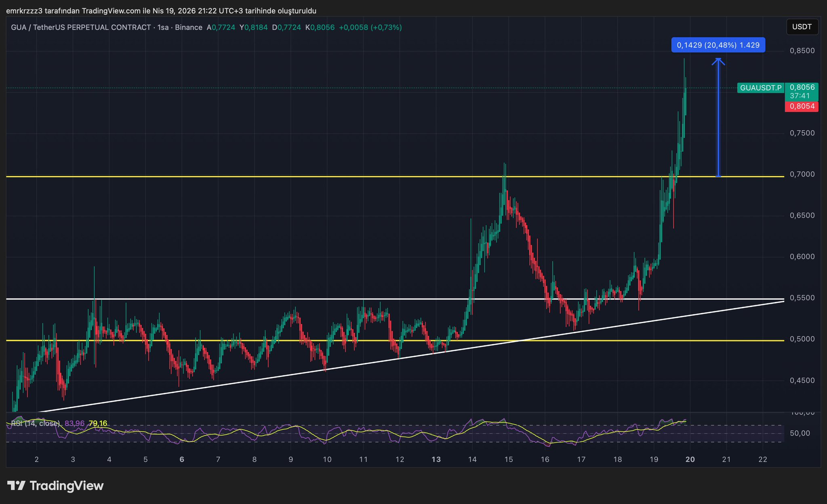This screenshot has height=504, width=827.
Task: Click the blue measurement arrow head
Action: 718,61
